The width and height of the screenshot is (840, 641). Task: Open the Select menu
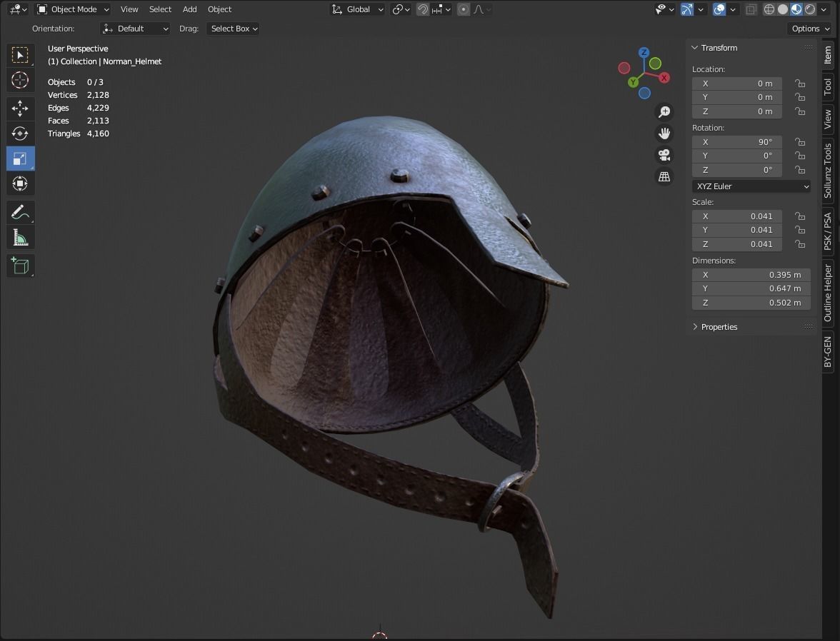[160, 9]
